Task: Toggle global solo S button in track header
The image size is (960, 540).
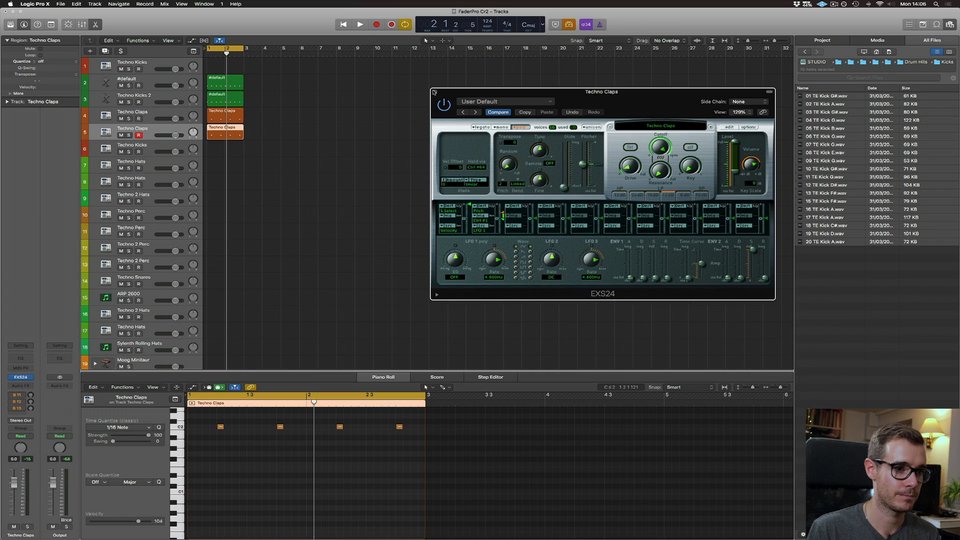Action: pyautogui.click(x=121, y=51)
